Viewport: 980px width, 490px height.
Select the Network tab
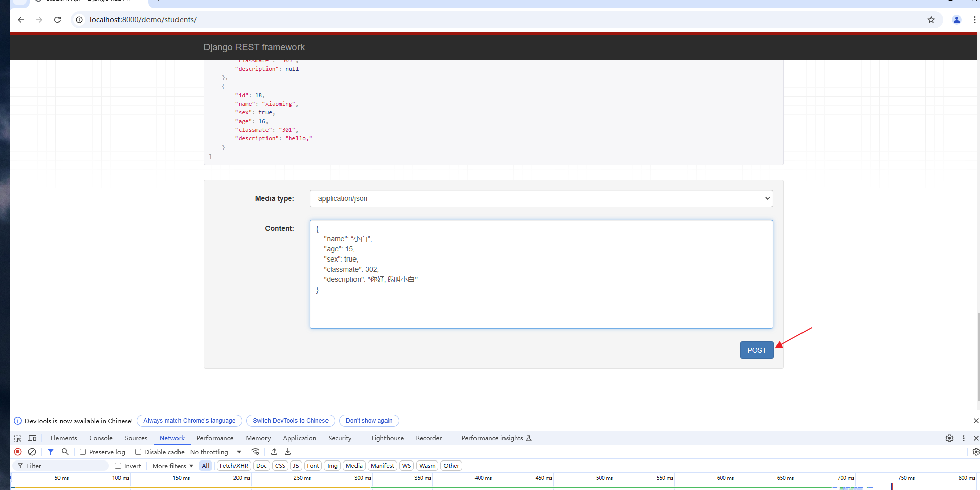pos(172,438)
